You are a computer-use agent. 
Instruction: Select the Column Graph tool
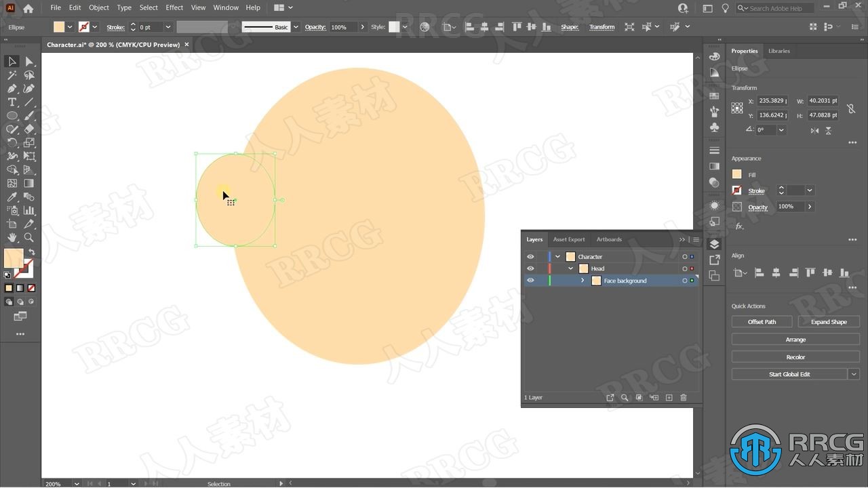pos(29,211)
